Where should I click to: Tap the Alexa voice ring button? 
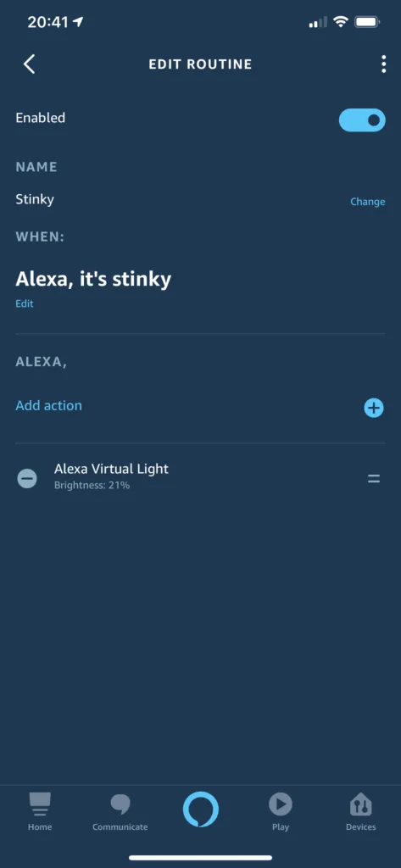click(200, 810)
